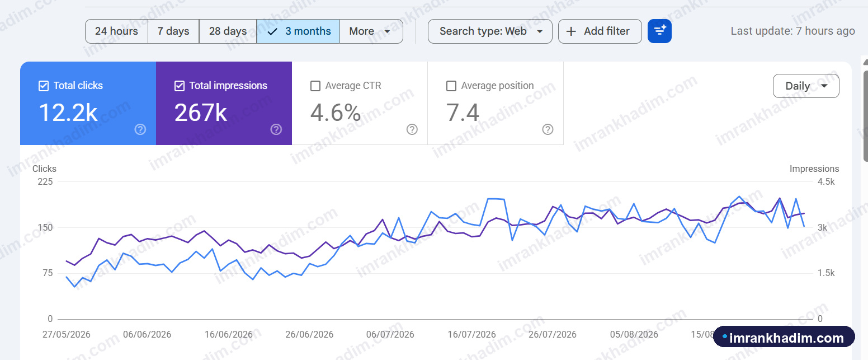Click the checkmark on 3 months

click(x=273, y=31)
